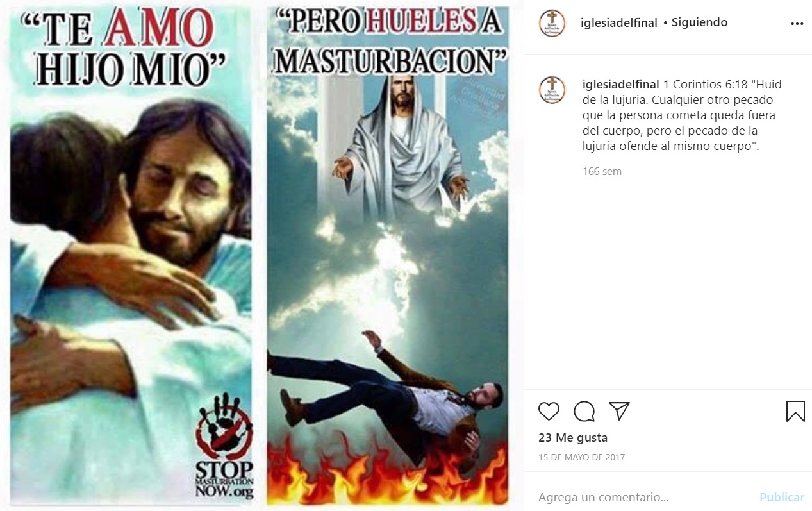This screenshot has height=511, width=812.
Task: Like the post with heart icon
Action: click(x=549, y=411)
